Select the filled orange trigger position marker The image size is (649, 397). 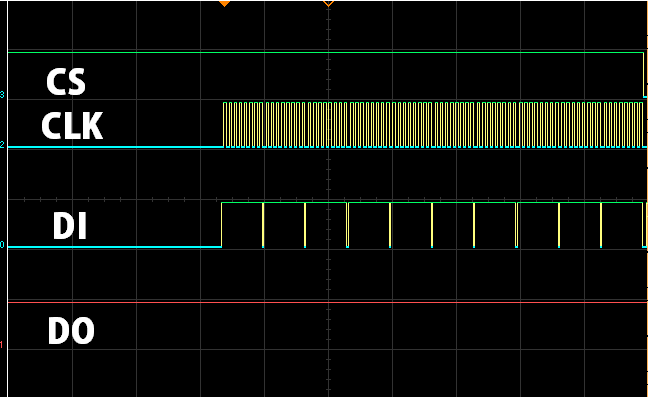(224, 4)
